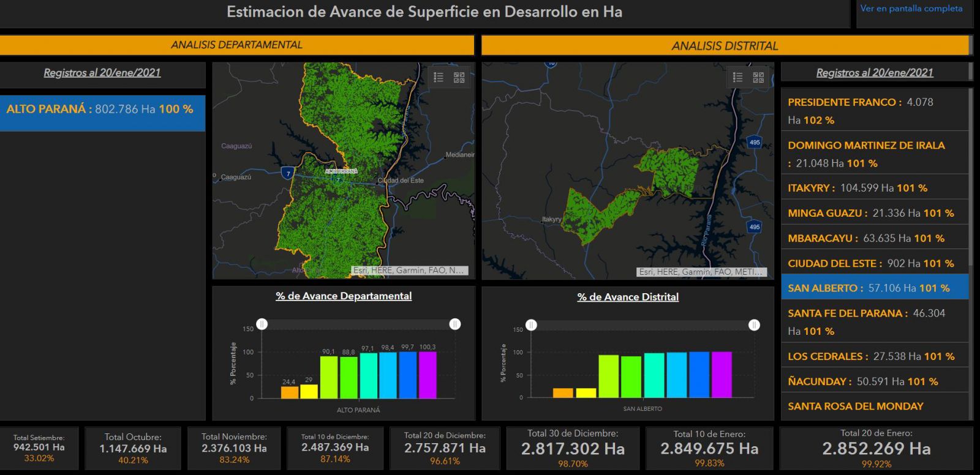980x475 pixels.
Task: Click the blue Route 7 highway shield
Action: pyautogui.click(x=288, y=173)
